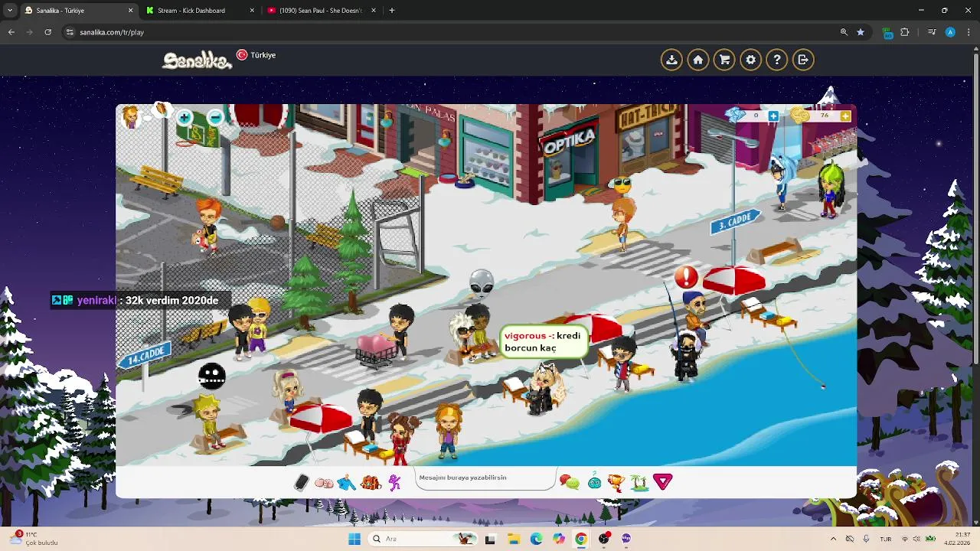
Task: Open the blue shirt wardrobe icon
Action: [347, 482]
